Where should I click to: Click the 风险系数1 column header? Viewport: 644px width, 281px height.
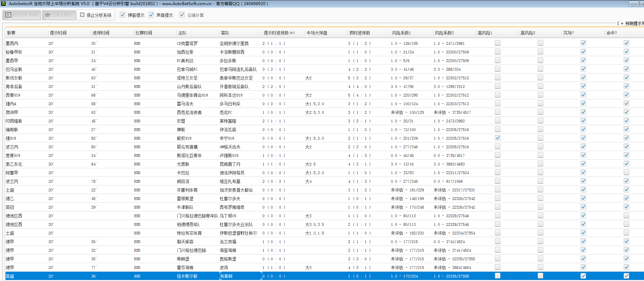click(x=401, y=33)
